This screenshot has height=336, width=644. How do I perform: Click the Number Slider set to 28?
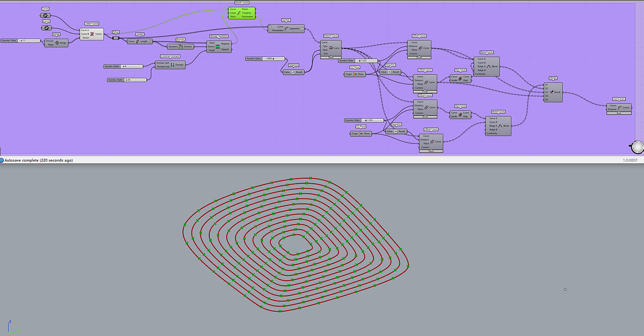[127, 80]
